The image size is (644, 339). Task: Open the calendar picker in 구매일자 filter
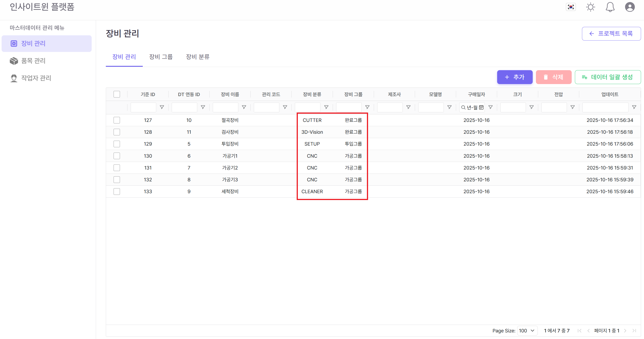pos(481,107)
